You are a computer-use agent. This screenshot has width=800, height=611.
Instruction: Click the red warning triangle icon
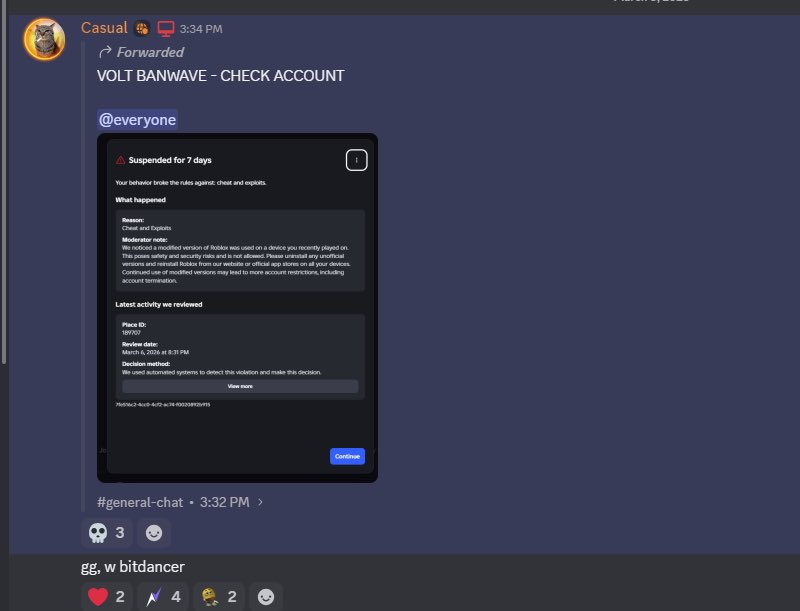click(120, 160)
